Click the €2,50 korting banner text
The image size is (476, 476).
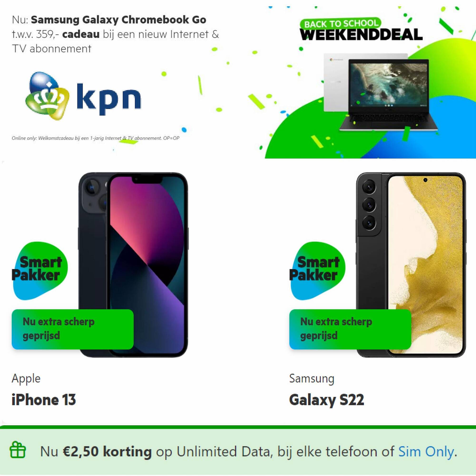pyautogui.click(x=249, y=451)
